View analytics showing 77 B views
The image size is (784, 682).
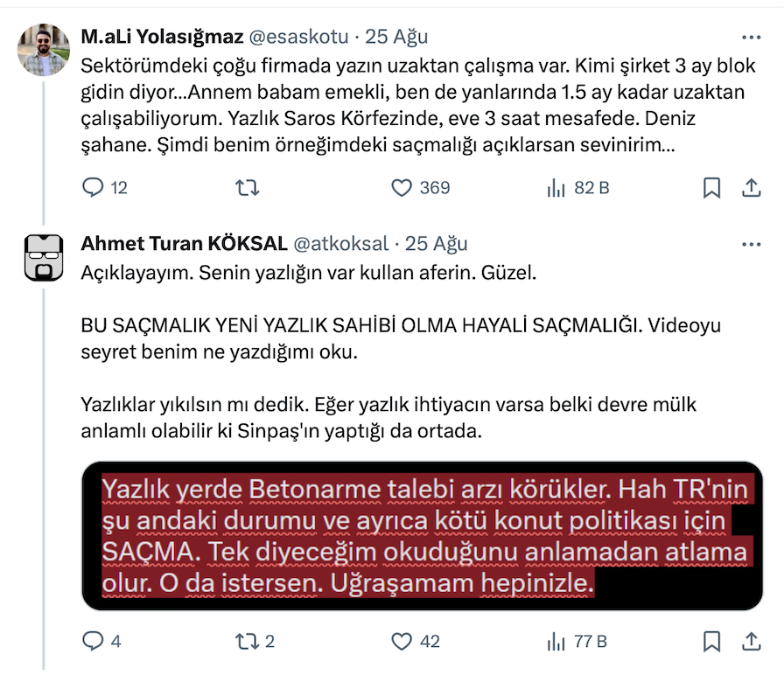[556, 642]
